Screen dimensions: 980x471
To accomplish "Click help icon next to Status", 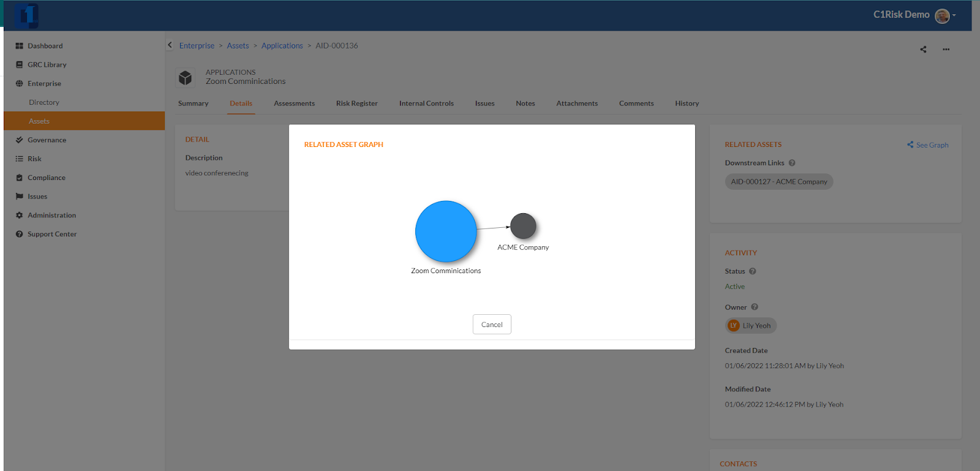I will click(753, 271).
